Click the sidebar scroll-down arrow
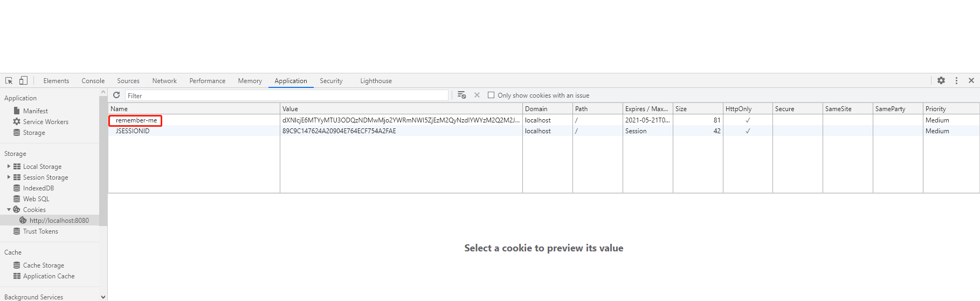The height and width of the screenshot is (301, 980). click(x=103, y=297)
